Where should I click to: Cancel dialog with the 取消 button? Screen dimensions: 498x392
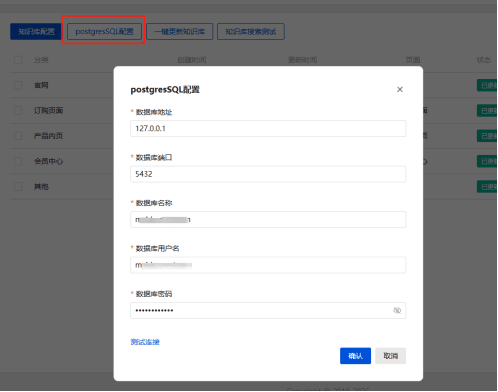click(x=391, y=356)
